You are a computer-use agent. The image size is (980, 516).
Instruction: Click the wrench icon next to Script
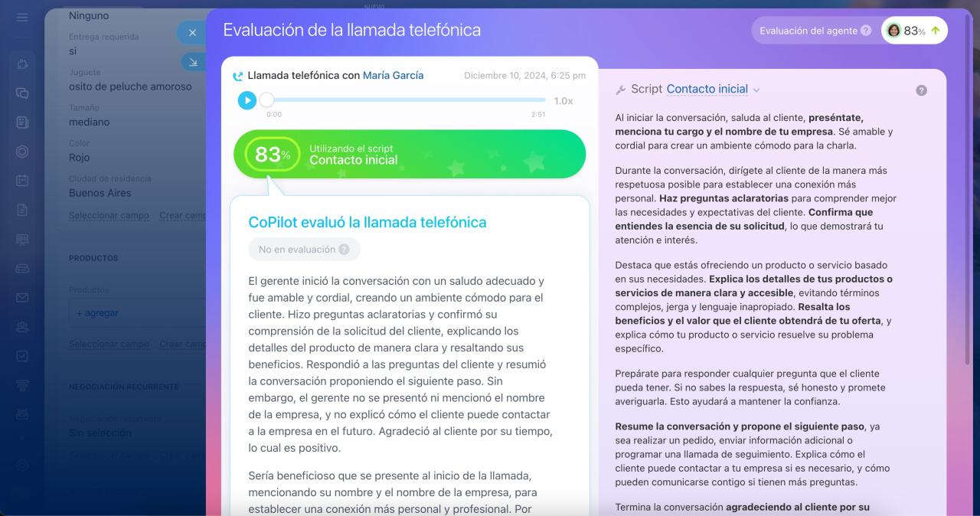pos(621,90)
